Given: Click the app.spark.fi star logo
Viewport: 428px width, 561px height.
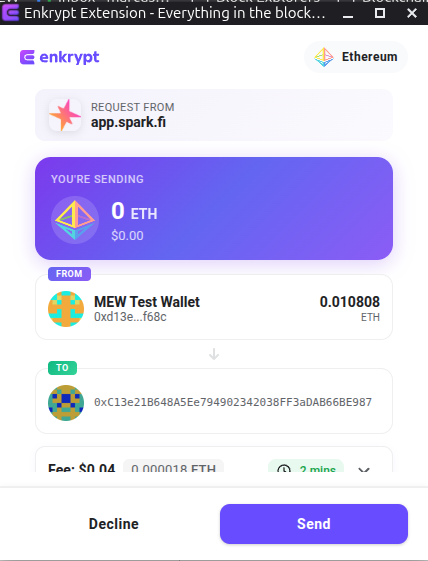Looking at the screenshot, I should click(x=65, y=115).
